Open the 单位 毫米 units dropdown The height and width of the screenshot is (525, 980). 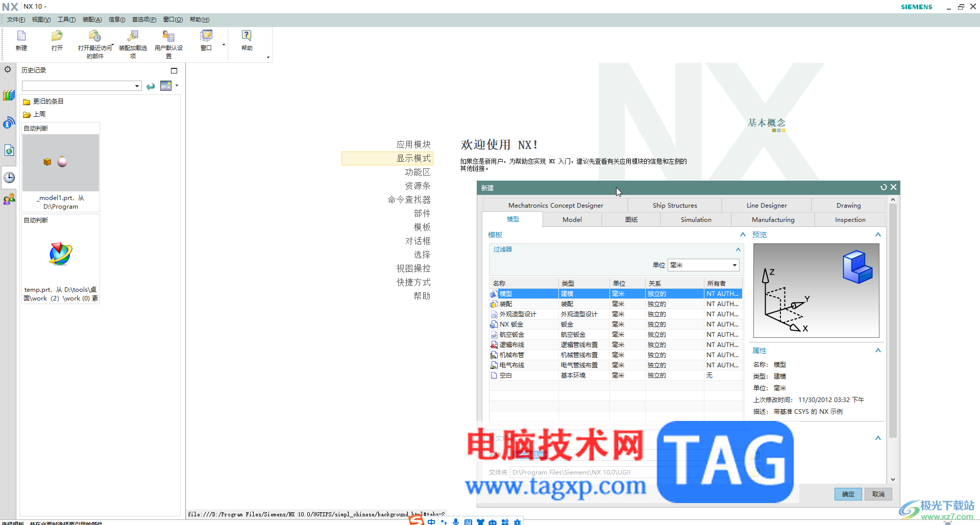point(703,265)
